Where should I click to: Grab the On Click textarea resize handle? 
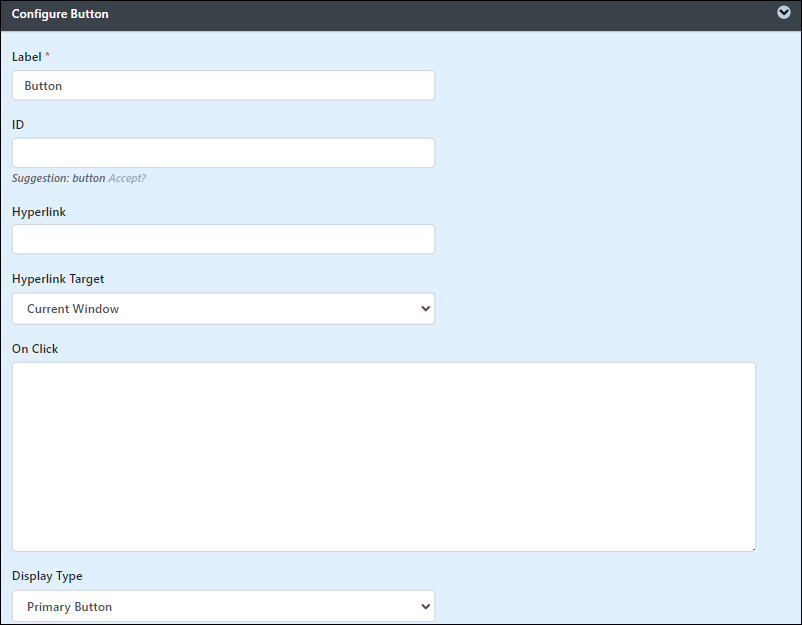(x=753, y=549)
